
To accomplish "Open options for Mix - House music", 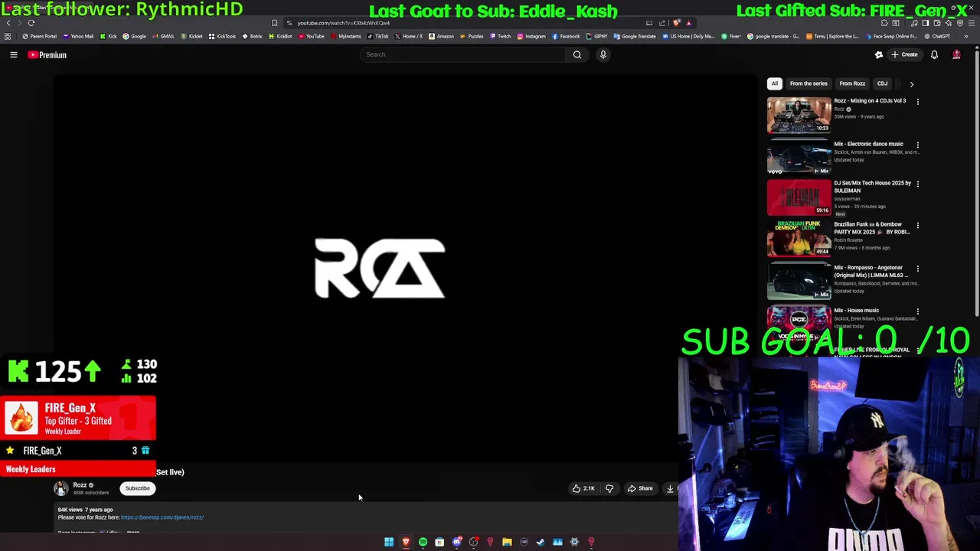I will (x=917, y=311).
